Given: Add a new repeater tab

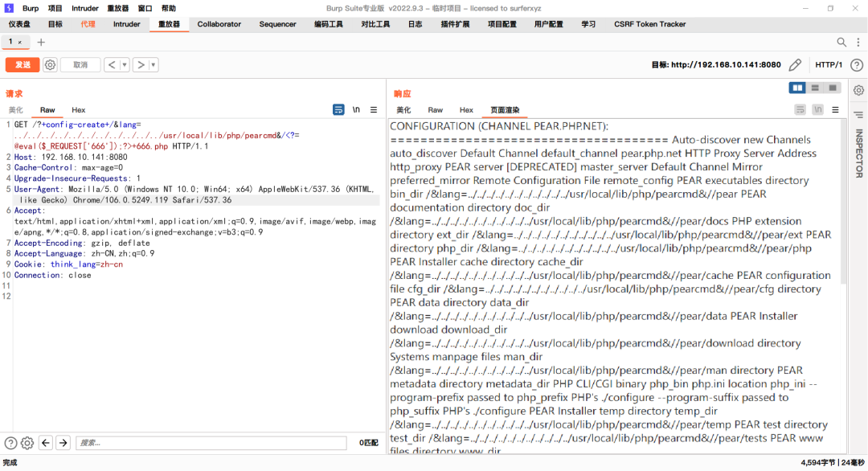Looking at the screenshot, I should tap(41, 42).
